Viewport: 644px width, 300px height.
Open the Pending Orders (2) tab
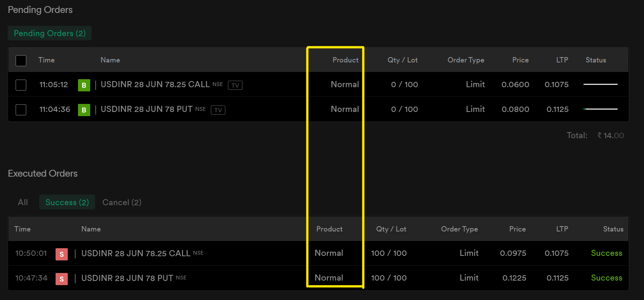pyautogui.click(x=50, y=33)
